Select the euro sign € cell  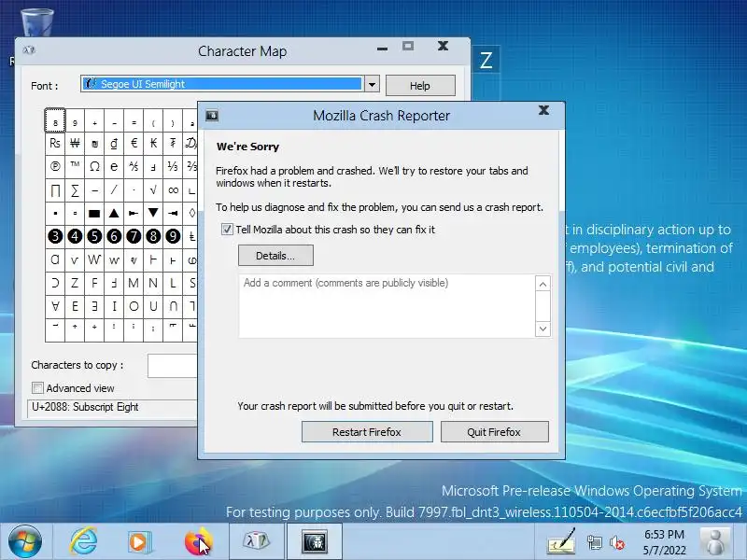[134, 144]
